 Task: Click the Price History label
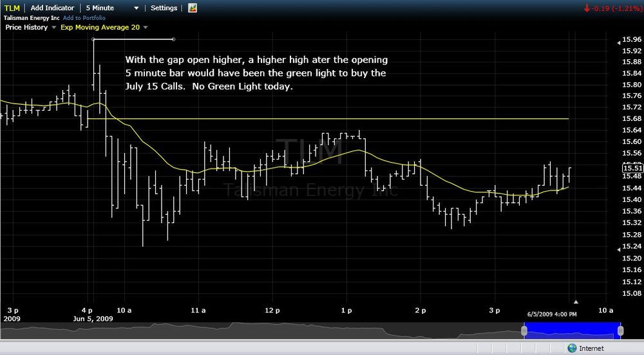point(26,27)
